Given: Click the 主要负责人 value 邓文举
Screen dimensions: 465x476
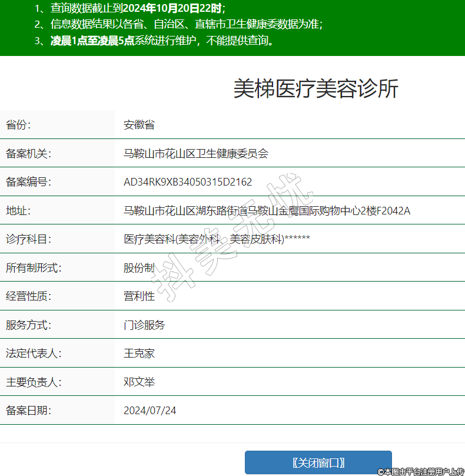Looking at the screenshot, I should coord(139,382).
